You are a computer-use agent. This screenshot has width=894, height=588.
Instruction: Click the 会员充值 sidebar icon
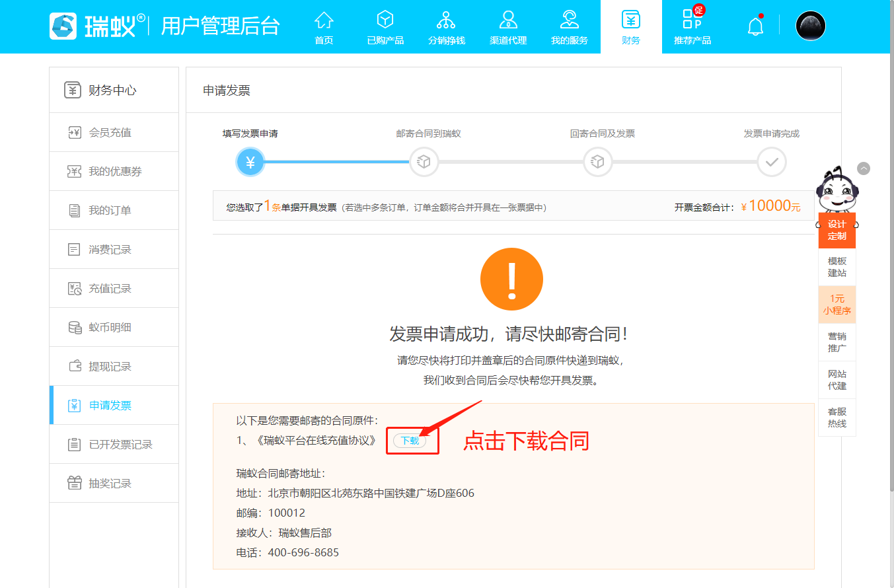[x=75, y=132]
